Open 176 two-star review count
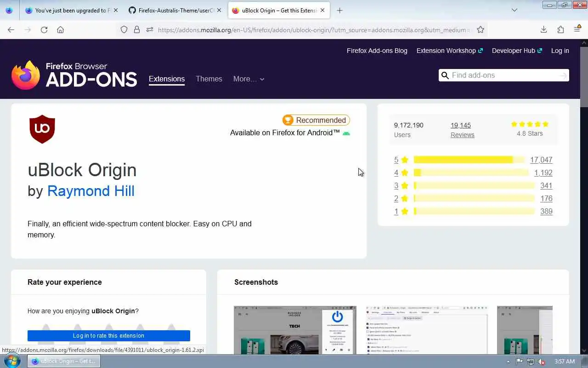The width and height of the screenshot is (588, 368). click(x=546, y=198)
